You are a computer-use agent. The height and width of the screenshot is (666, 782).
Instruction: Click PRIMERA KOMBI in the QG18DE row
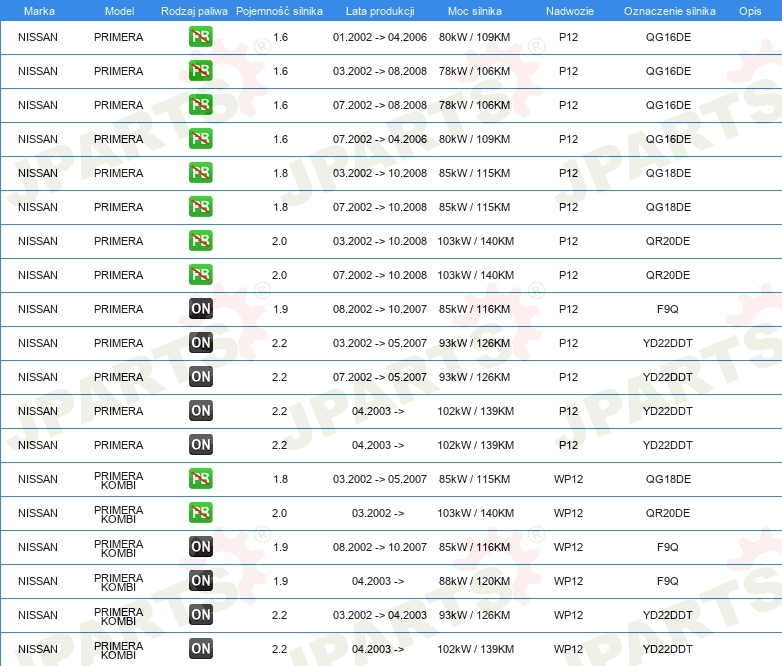pos(119,480)
